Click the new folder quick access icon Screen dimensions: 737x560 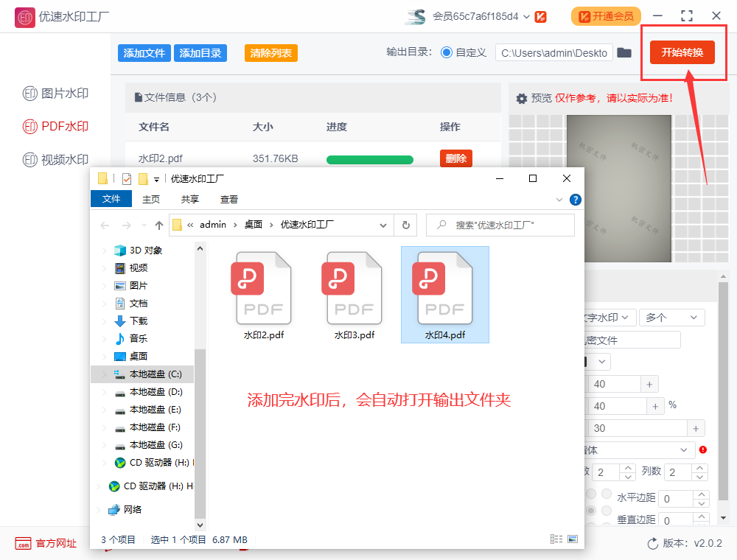tap(144, 179)
